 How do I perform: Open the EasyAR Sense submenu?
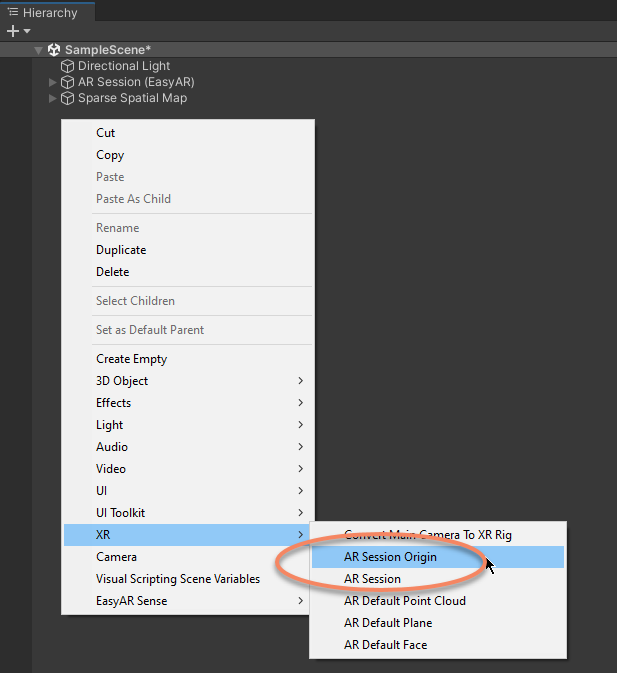tap(188, 601)
